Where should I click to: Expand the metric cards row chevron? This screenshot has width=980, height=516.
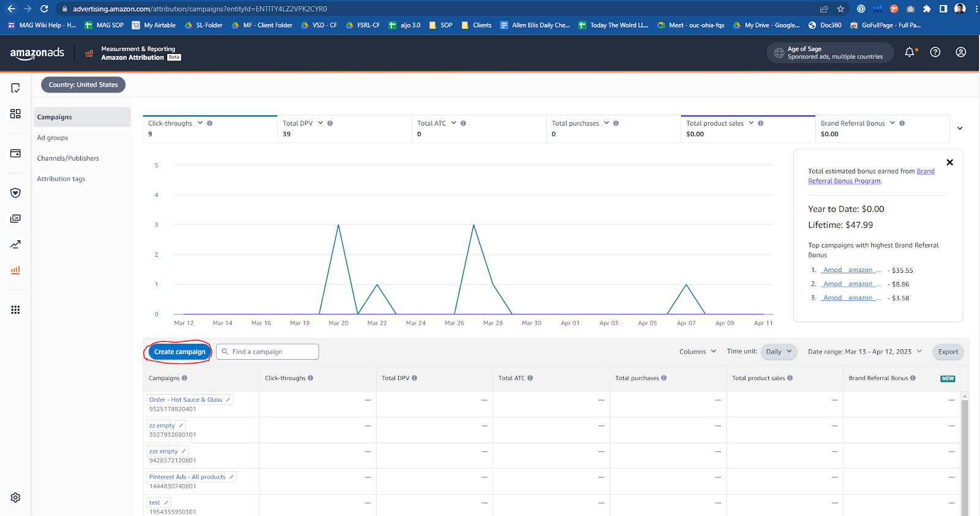coord(960,128)
